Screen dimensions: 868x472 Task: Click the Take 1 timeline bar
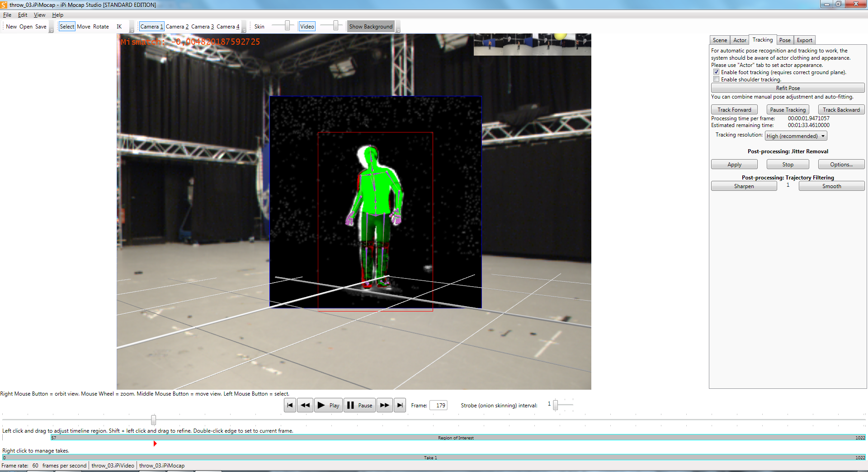click(434, 458)
